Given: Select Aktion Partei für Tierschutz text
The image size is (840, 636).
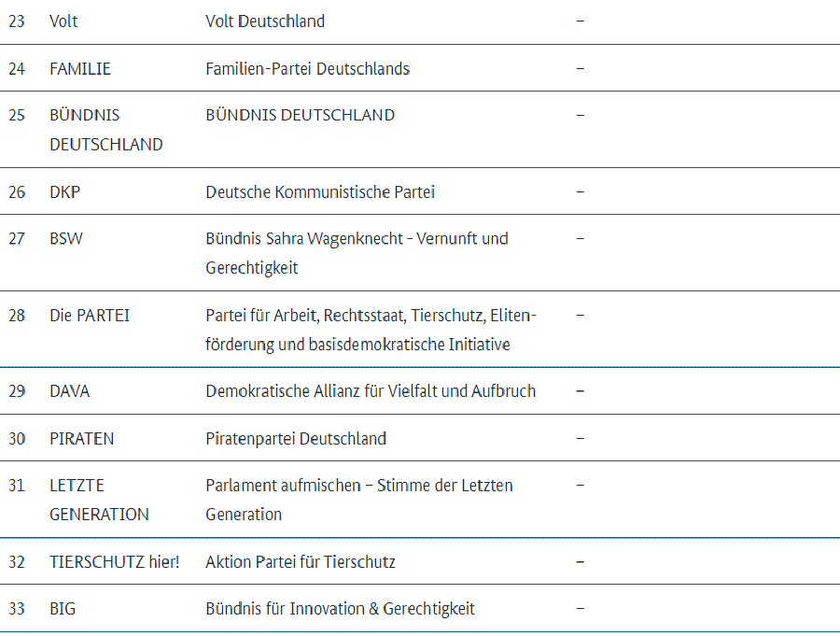Looking at the screenshot, I should tap(301, 561).
